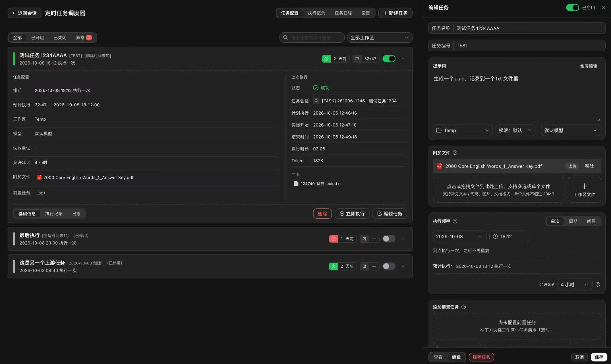
Task: Click 返回会话 button
Action: (24, 13)
